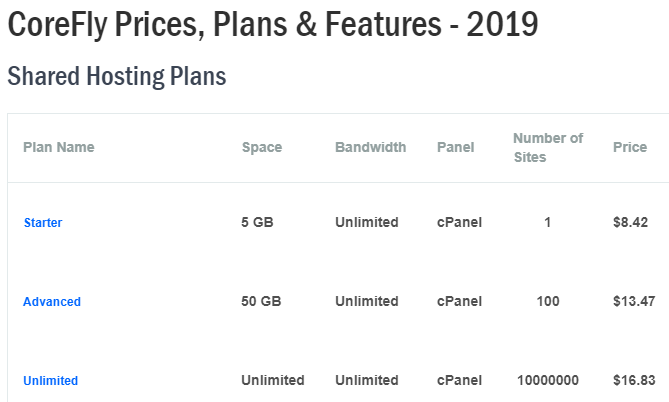Image resolution: width=669 pixels, height=402 pixels.
Task: Click the 100 sites cell
Action: click(x=547, y=301)
